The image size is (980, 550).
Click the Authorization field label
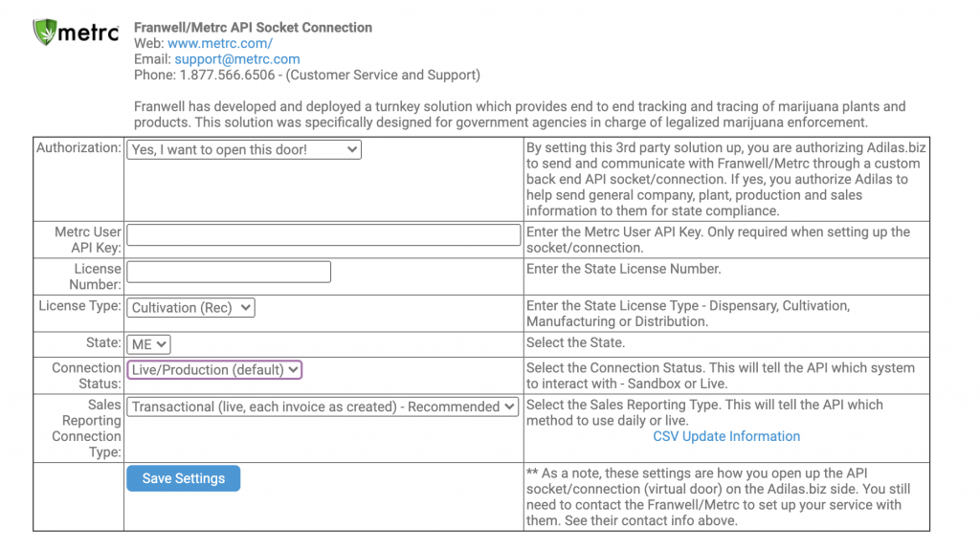click(78, 148)
